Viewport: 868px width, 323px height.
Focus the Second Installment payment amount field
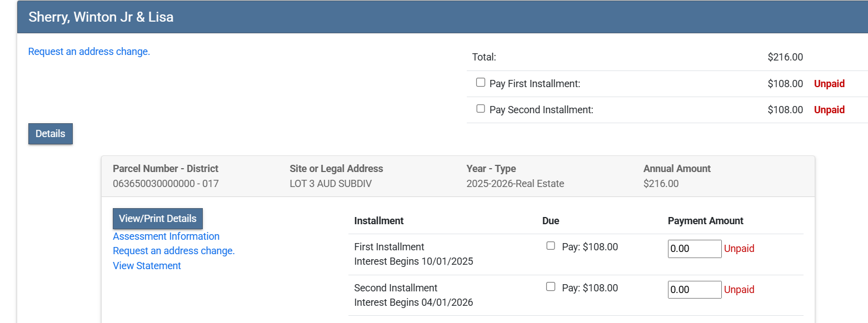694,290
